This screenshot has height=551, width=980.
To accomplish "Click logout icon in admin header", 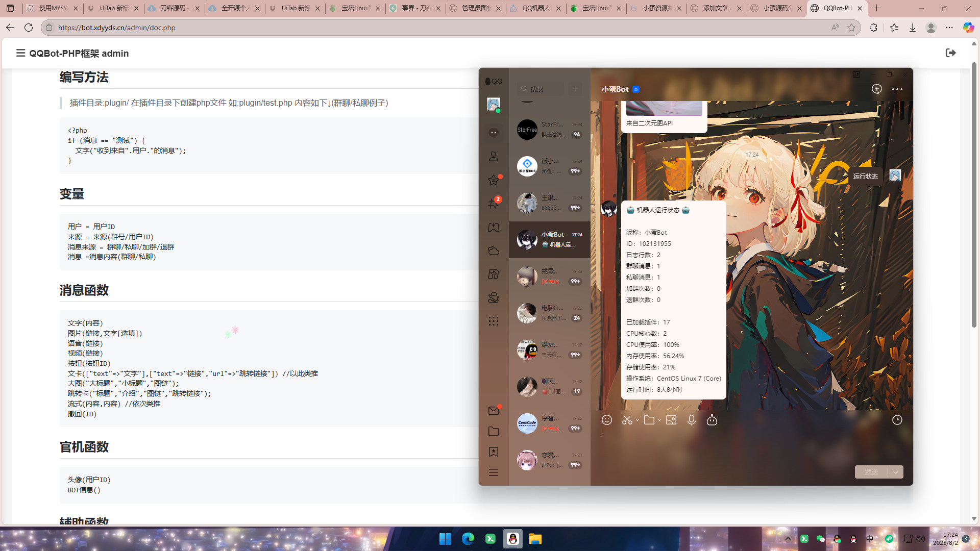I will tap(950, 53).
